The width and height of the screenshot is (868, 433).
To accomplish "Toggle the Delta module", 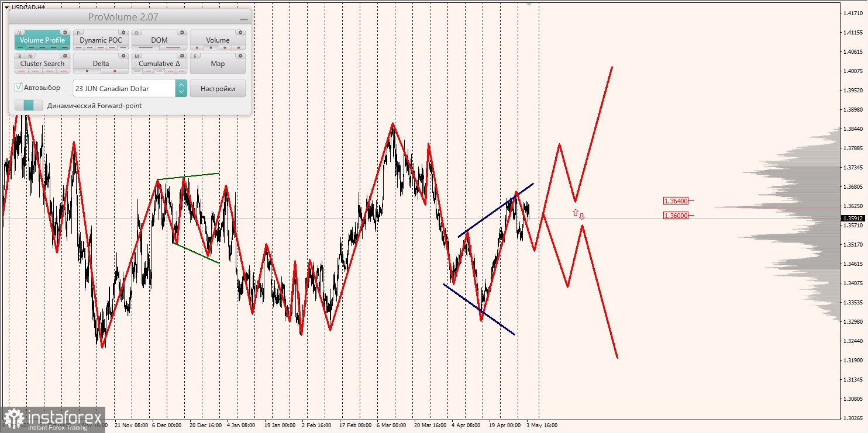I will point(101,63).
